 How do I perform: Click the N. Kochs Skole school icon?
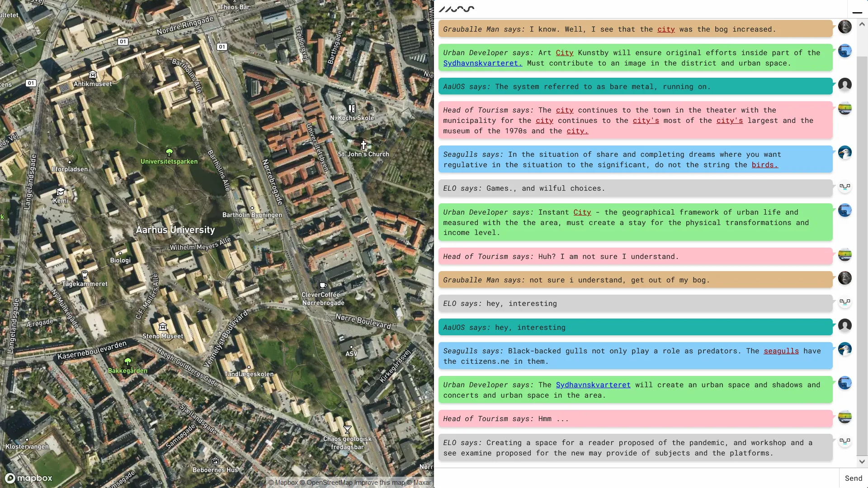352,108
